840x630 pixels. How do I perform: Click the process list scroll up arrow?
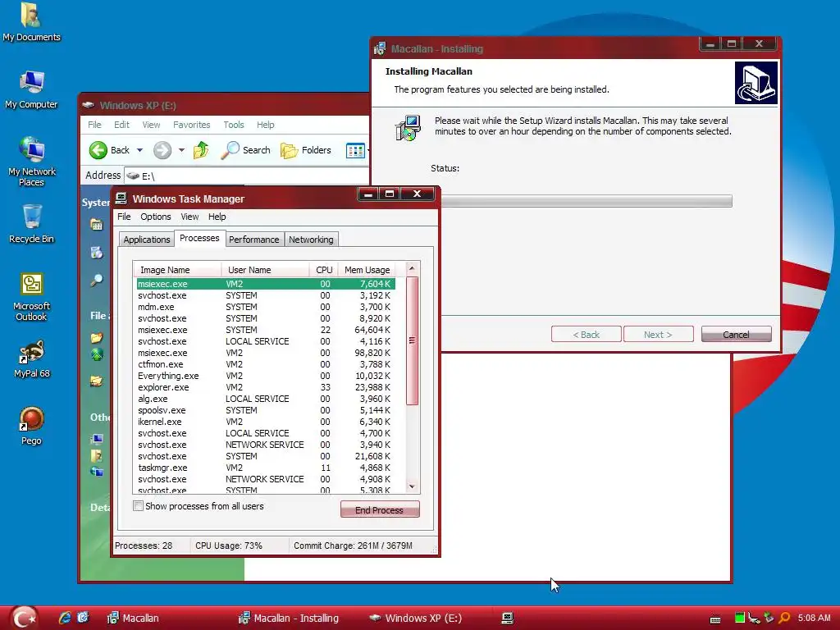coord(412,268)
